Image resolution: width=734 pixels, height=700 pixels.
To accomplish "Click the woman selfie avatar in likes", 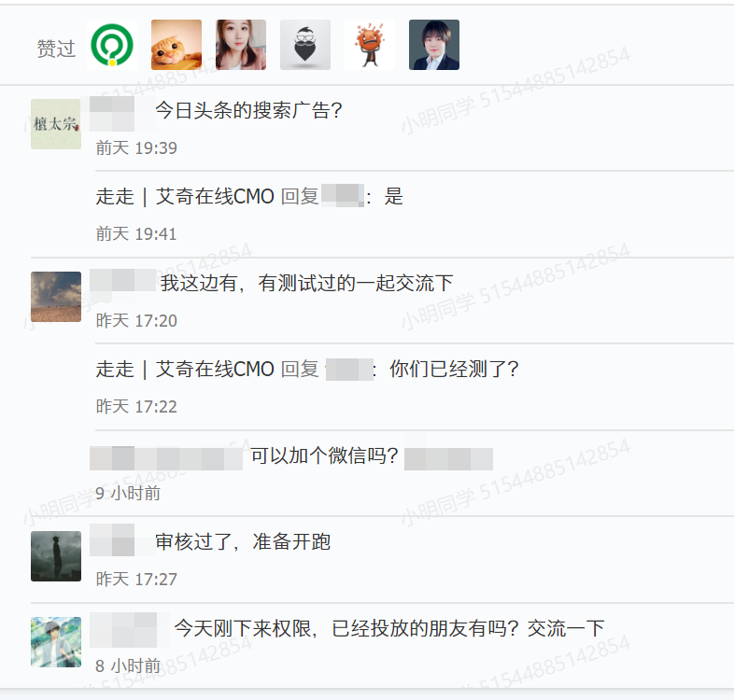I will coord(241,45).
